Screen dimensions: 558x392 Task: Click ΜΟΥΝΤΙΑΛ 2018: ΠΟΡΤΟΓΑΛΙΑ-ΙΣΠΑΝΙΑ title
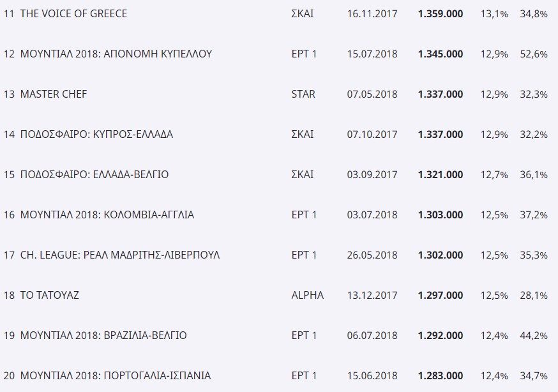116,375
